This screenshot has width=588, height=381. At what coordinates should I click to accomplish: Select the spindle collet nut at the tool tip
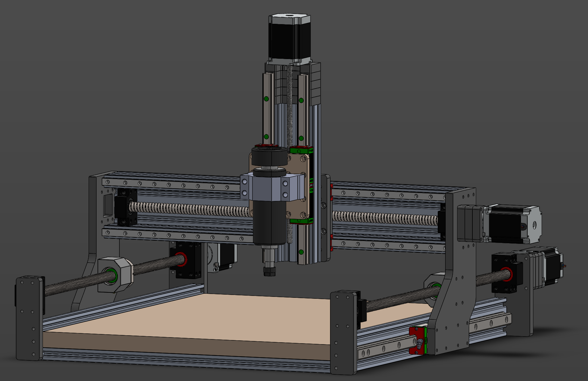pyautogui.click(x=269, y=271)
